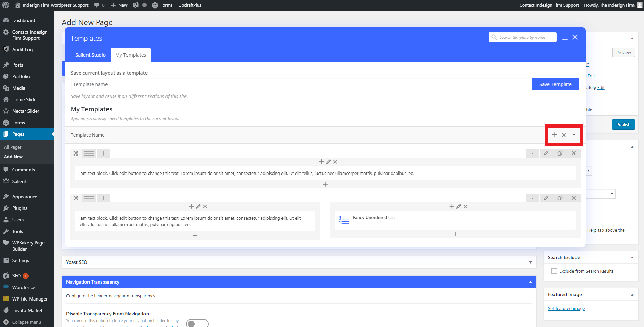Collapse the Template Name entry arrow
Viewport: 644px width, 327px height.
[x=574, y=135]
